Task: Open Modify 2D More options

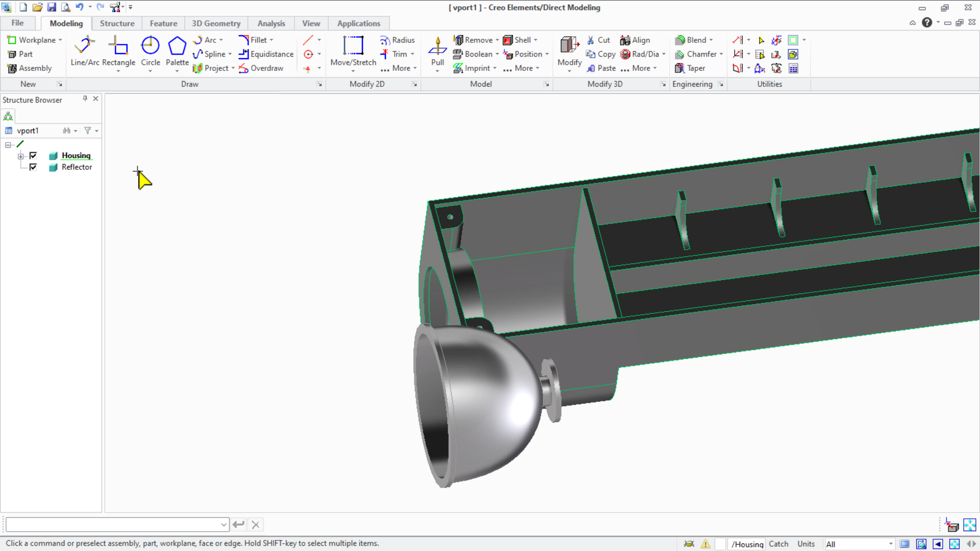Action: coord(399,68)
